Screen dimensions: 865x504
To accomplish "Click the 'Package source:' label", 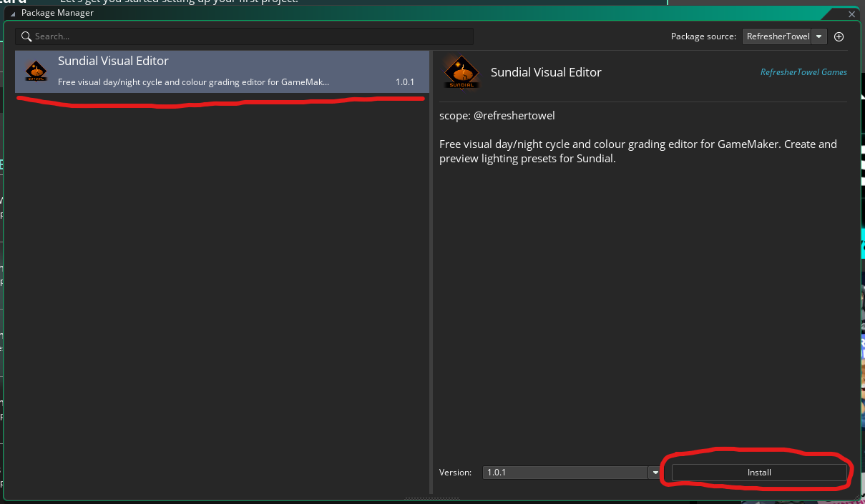I will 703,36.
